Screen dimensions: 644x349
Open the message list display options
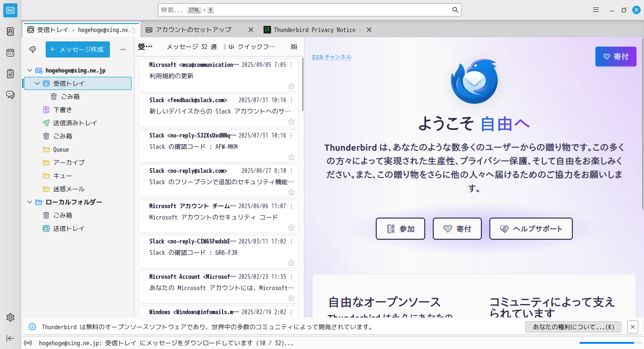click(x=294, y=46)
